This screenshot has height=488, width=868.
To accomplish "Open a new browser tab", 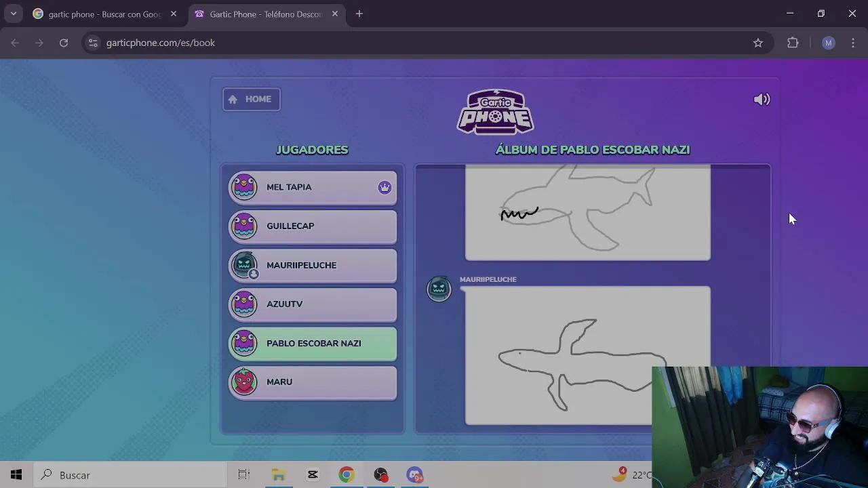I will coord(359,14).
